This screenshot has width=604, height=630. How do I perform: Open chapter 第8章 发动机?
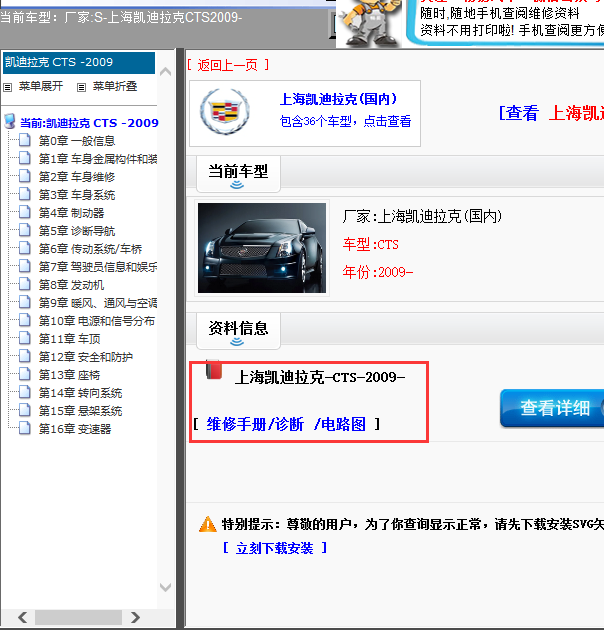click(72, 284)
